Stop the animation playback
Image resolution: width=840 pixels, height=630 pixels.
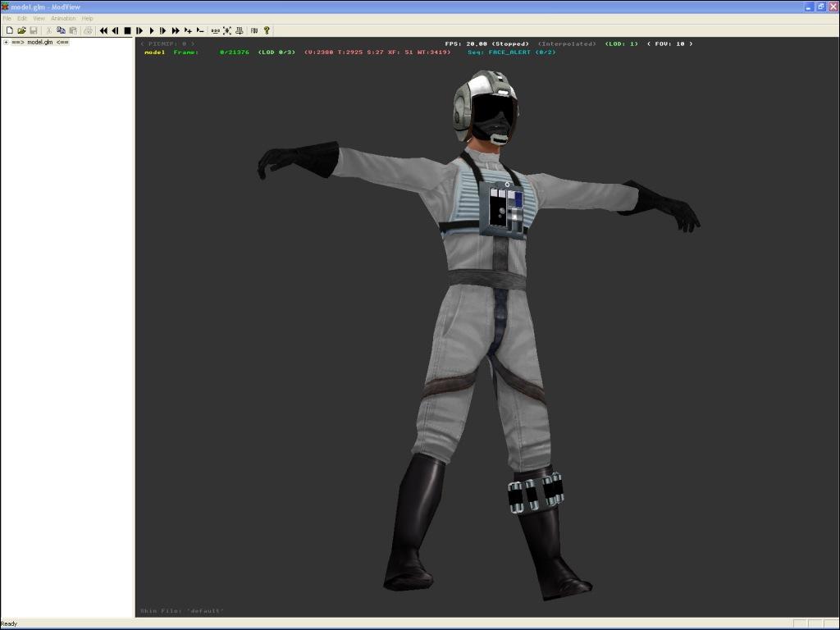tap(127, 30)
